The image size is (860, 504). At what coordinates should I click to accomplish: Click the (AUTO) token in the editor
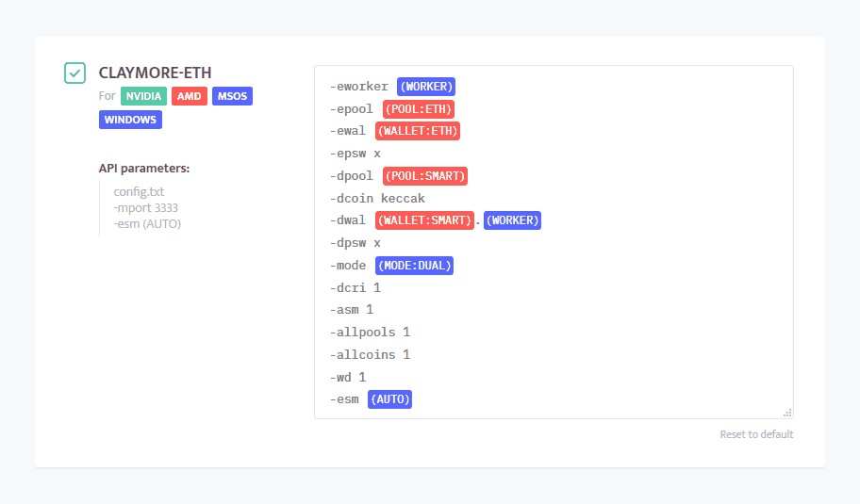389,399
